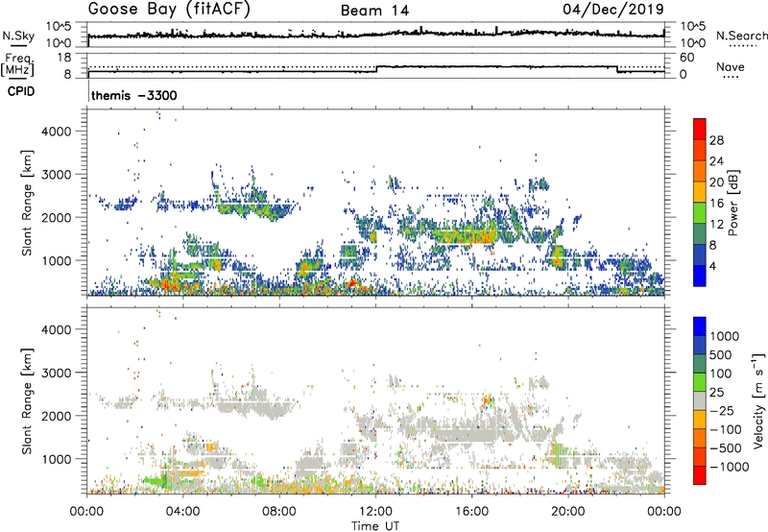Pick the yellow 16–20 dB Power colorbar segment

click(x=700, y=191)
